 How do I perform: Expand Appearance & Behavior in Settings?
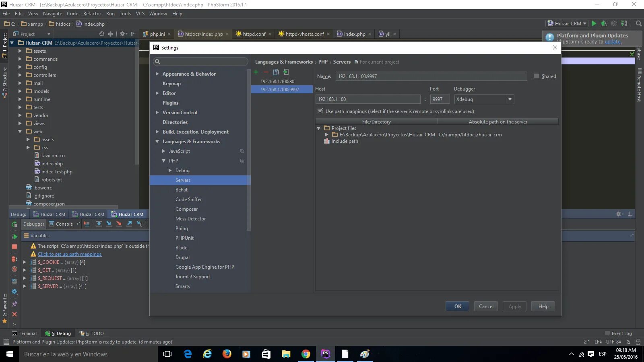point(157,74)
